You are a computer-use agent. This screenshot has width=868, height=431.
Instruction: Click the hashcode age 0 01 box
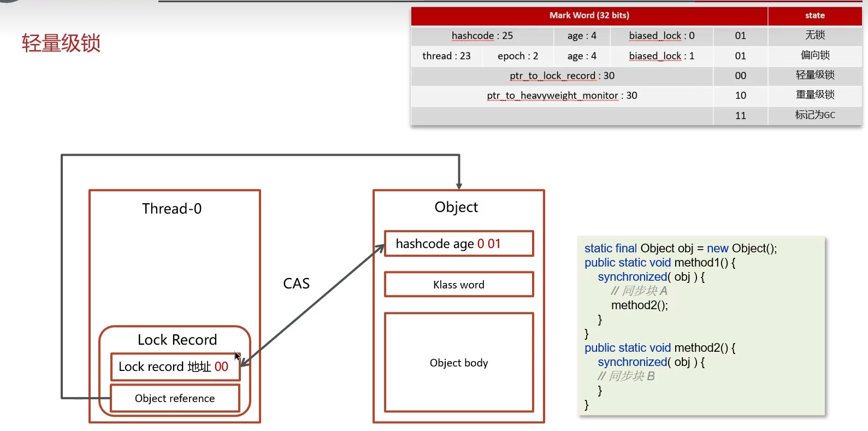point(458,244)
